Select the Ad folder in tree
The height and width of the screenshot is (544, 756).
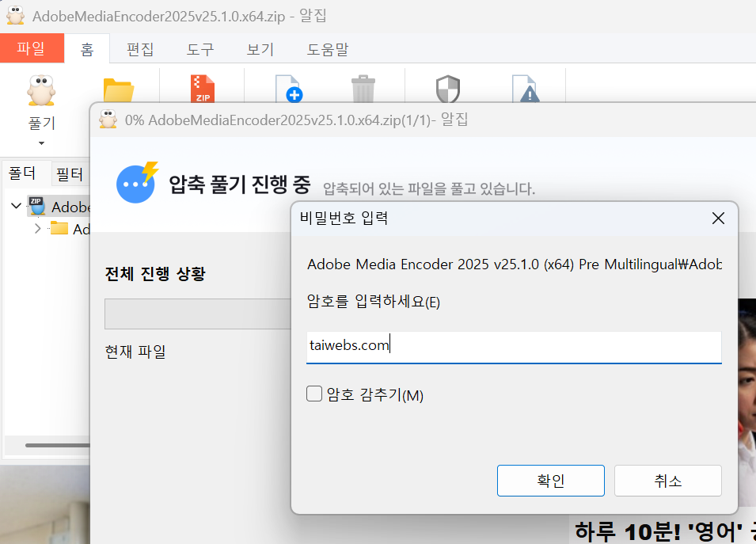pyautogui.click(x=70, y=229)
